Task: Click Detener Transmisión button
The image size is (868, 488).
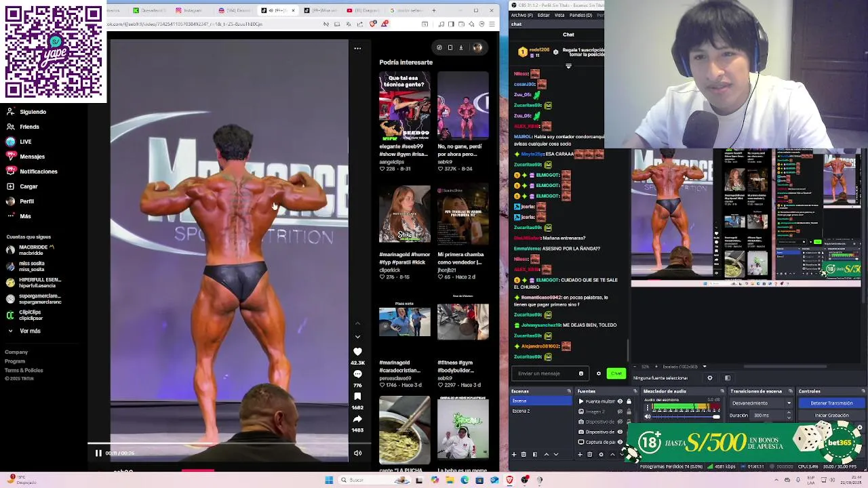Action: (x=831, y=403)
